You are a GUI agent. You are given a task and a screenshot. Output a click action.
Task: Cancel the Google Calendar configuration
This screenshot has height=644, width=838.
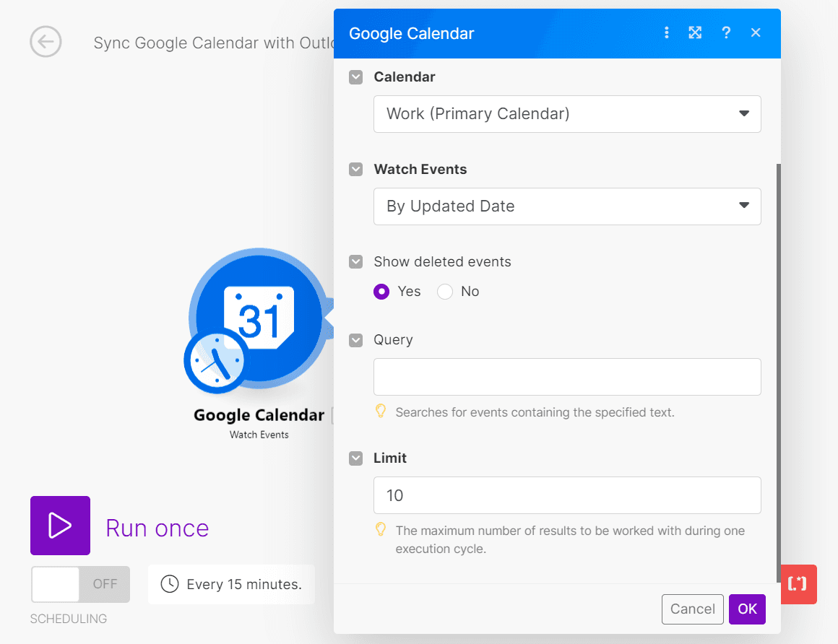pos(692,609)
